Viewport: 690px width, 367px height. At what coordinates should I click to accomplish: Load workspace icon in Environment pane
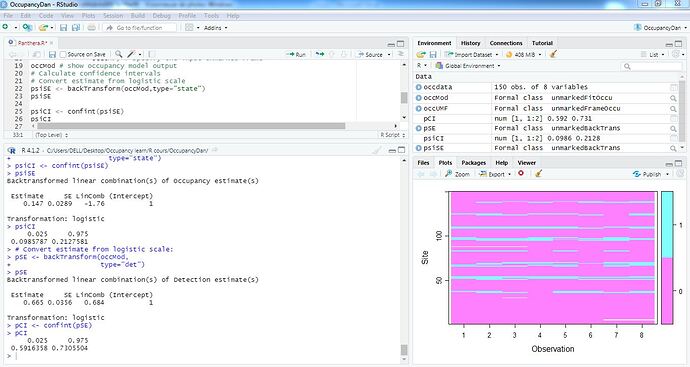click(421, 54)
